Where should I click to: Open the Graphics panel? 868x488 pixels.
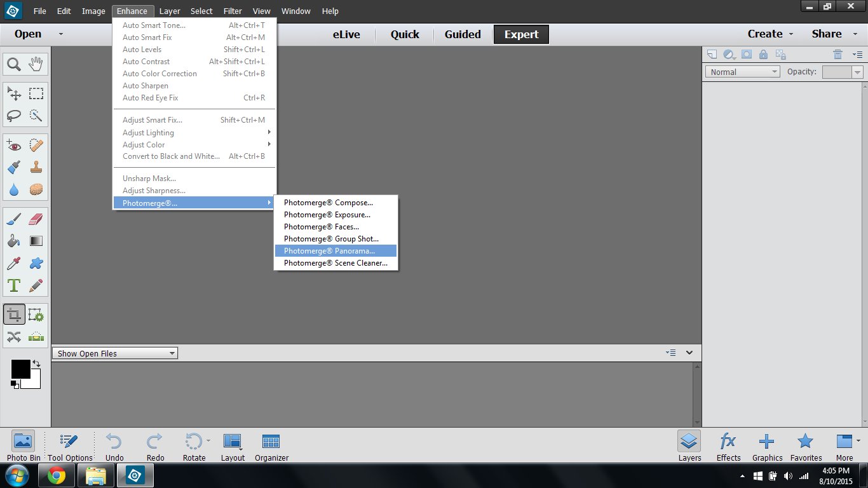[767, 446]
